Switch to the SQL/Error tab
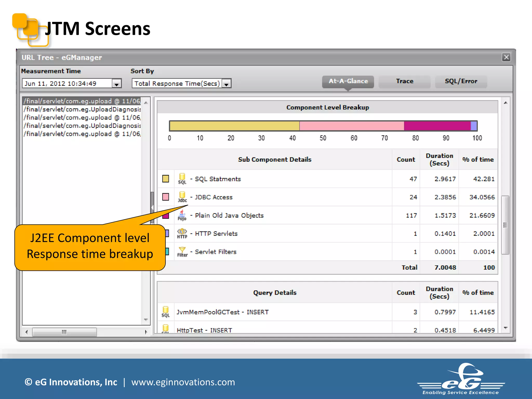Image resolution: width=532 pixels, height=399 pixels. coord(461,81)
